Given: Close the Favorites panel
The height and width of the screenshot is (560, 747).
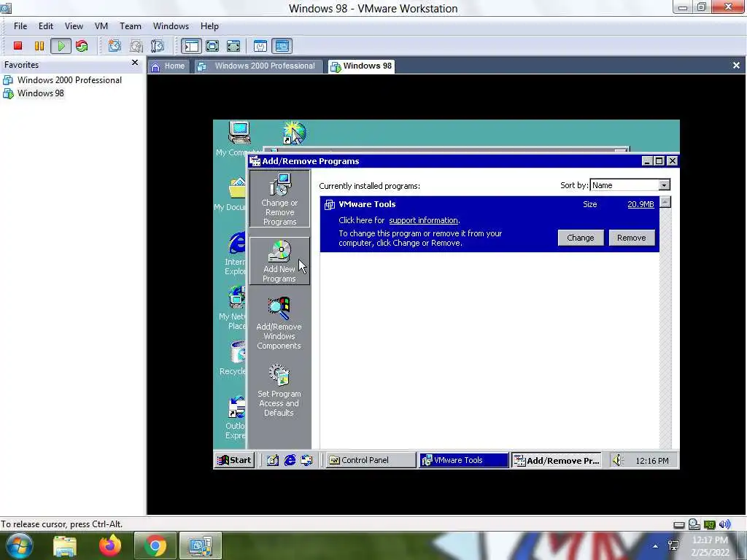Looking at the screenshot, I should (x=135, y=63).
